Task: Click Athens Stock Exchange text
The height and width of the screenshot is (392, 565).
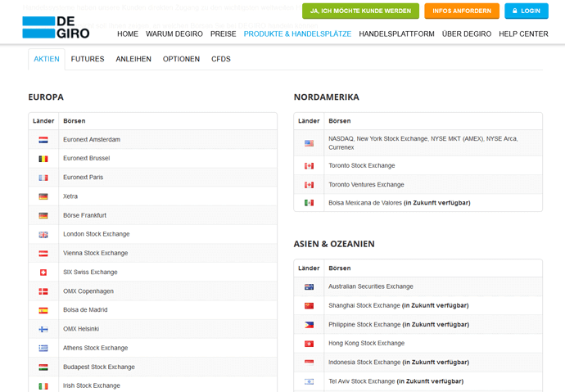Action: pos(96,348)
